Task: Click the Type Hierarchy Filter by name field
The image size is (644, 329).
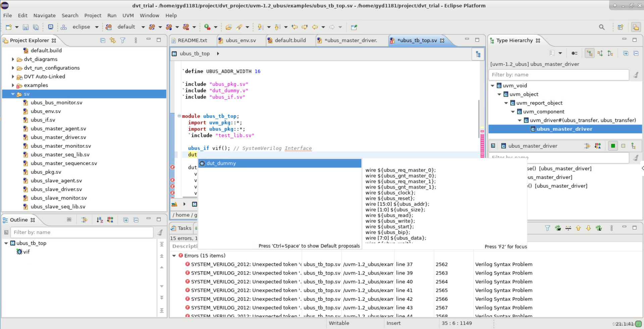Action: [x=558, y=75]
